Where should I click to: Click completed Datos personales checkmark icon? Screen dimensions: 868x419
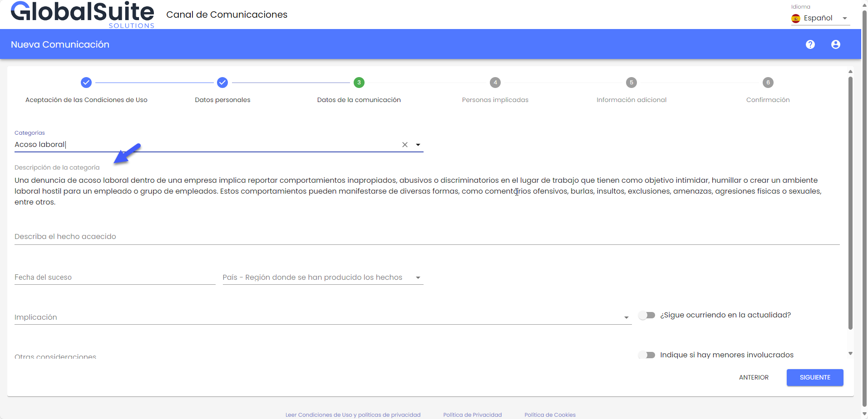pyautogui.click(x=222, y=83)
